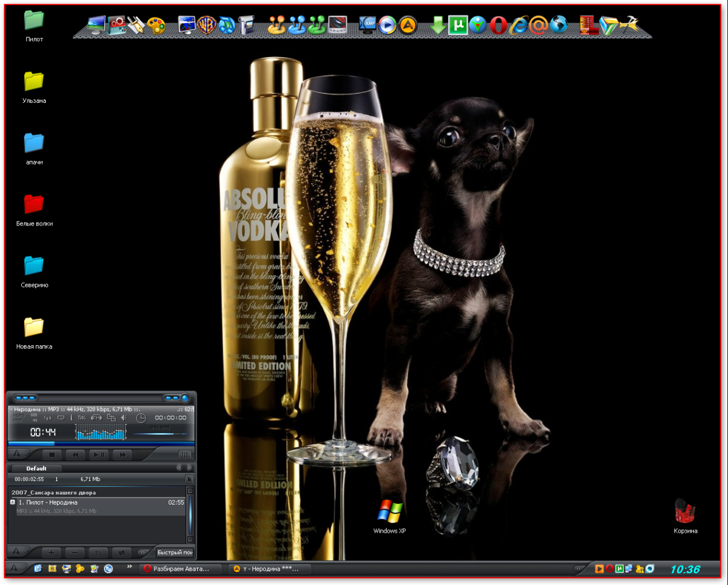
Task: Click the paint palette dock icon
Action: 156,25
